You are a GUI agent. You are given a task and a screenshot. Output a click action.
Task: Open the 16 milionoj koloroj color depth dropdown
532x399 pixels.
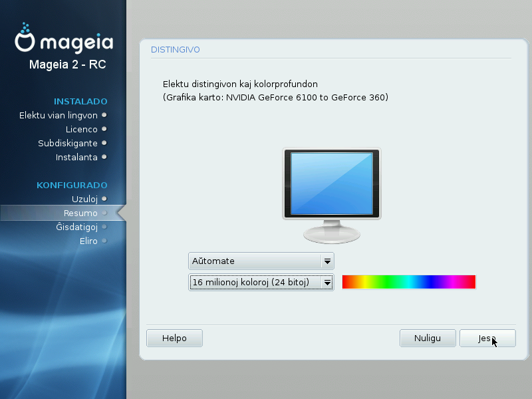pos(261,282)
